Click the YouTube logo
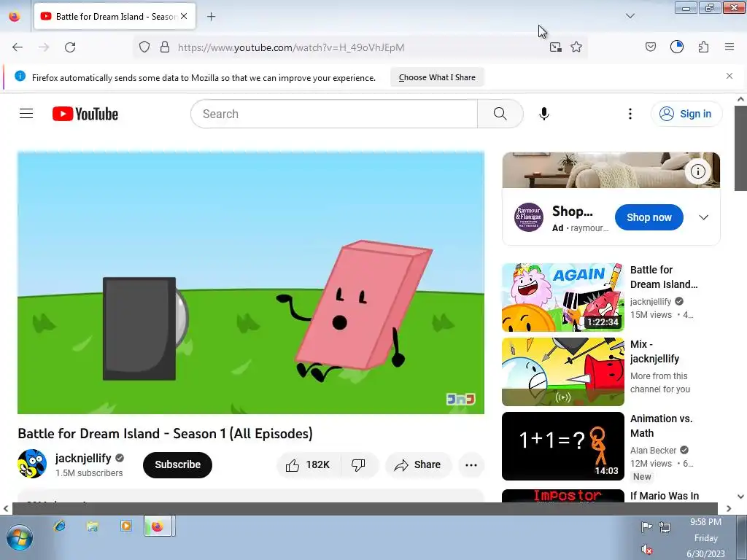 pyautogui.click(x=85, y=114)
